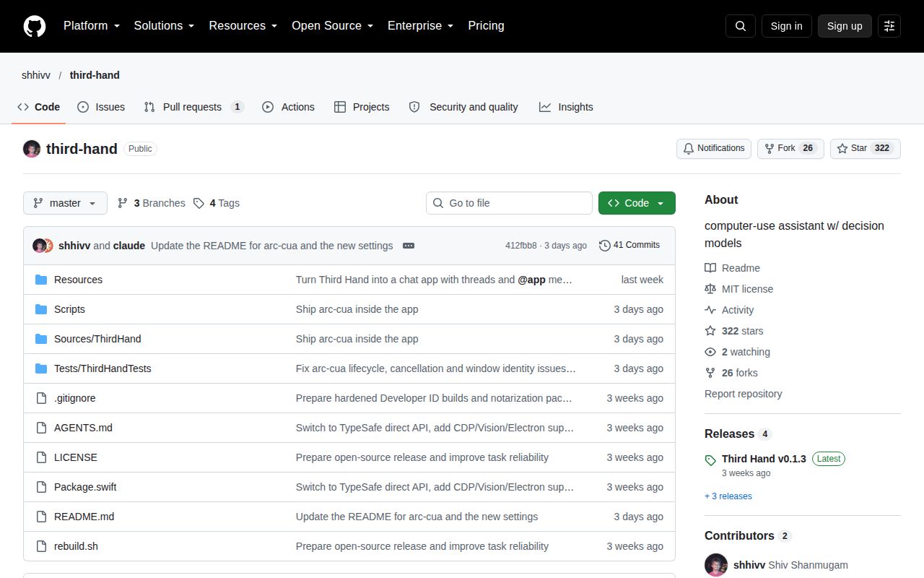Switch to the Issues tab

[101, 107]
